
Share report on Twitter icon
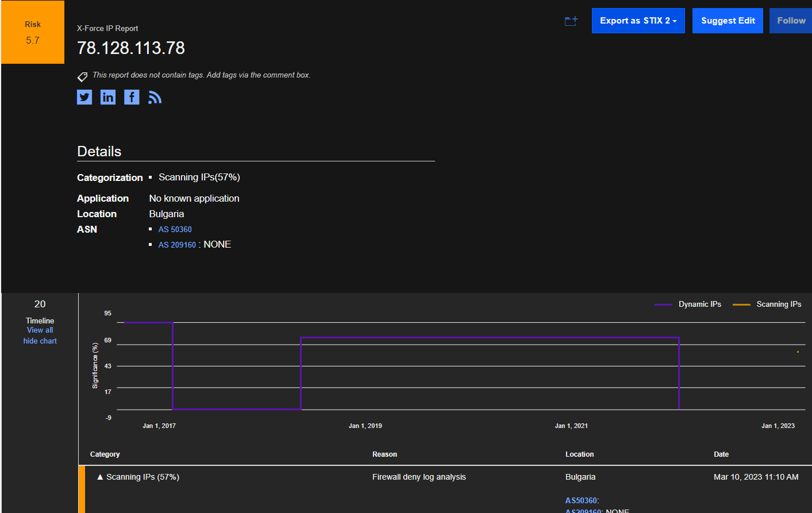pos(84,97)
